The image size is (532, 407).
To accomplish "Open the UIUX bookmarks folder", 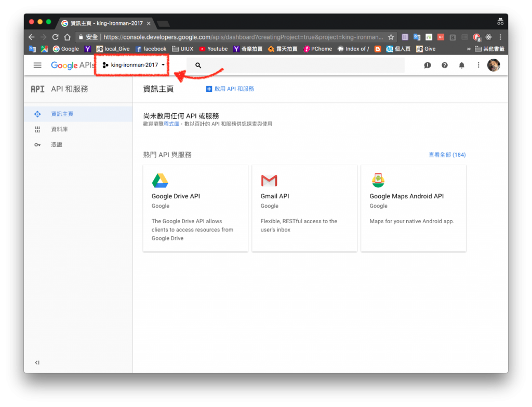I will [x=182, y=49].
